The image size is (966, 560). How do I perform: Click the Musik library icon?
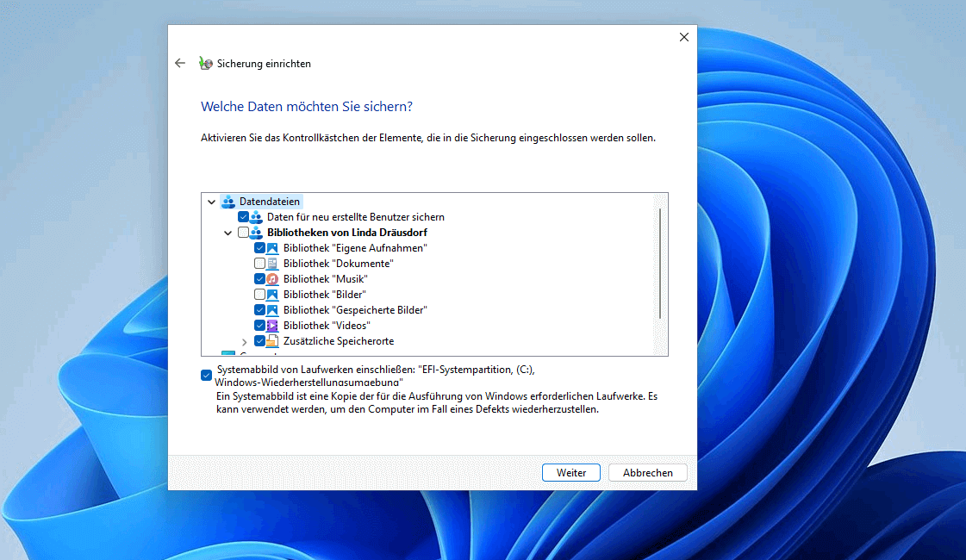point(272,279)
